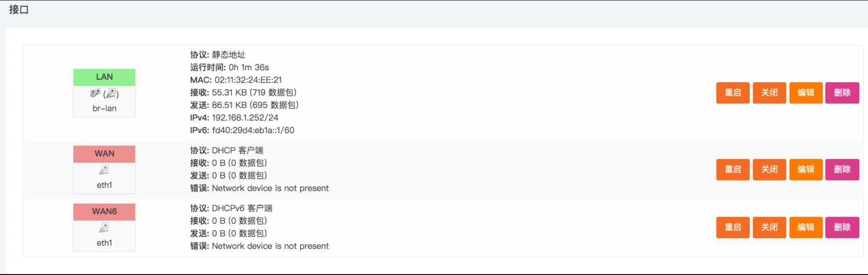Edit the WAN6 interface
The image size is (868, 275).
click(806, 227)
